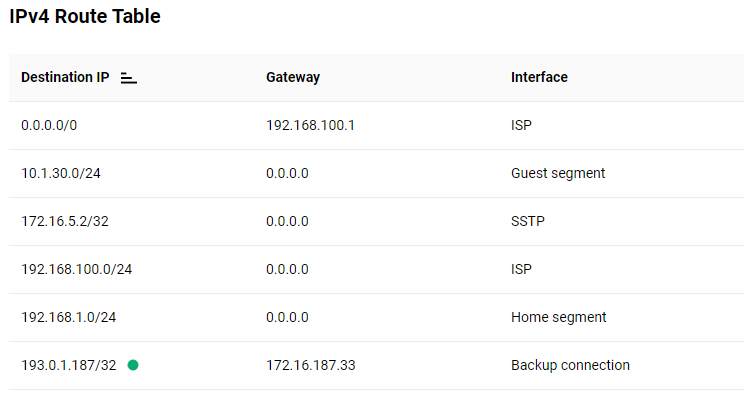Select the 193.0.1.187/32 route entry
Screen dimensions: 754x395
coord(376,366)
